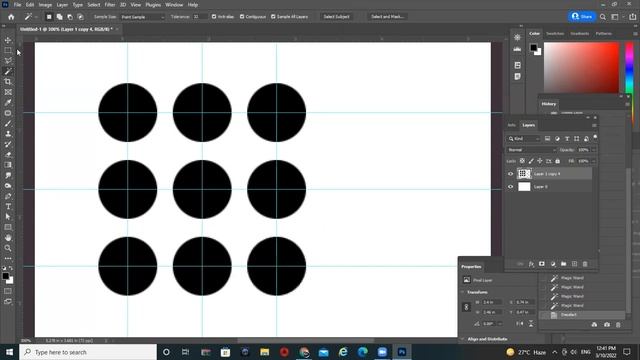
Task: Open Fill value dropdown arrow
Action: click(x=593, y=161)
